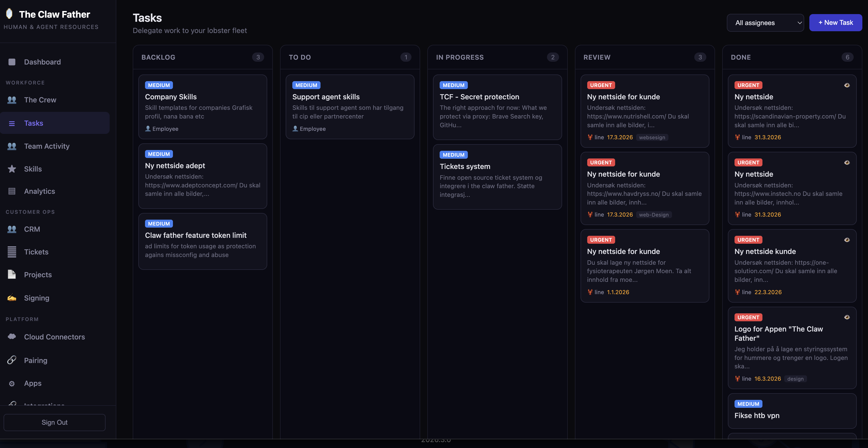
Task: Click the Tickets list icon
Action: tap(12, 251)
